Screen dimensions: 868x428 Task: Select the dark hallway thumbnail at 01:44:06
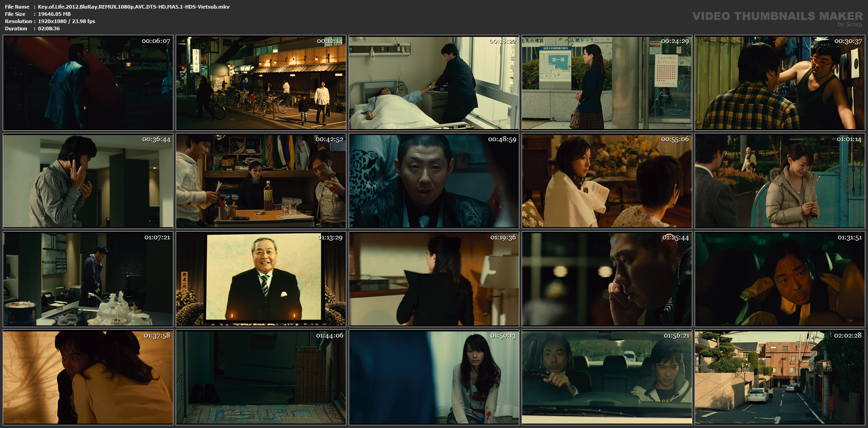coord(261,377)
